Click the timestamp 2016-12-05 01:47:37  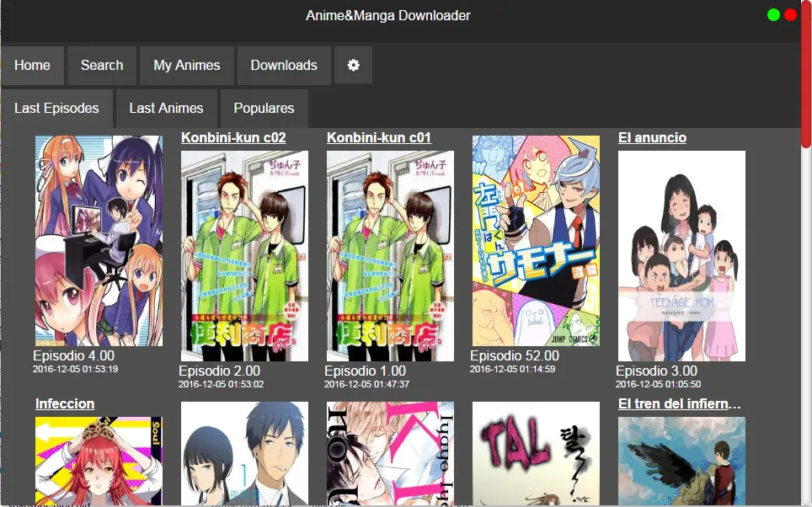click(x=366, y=384)
